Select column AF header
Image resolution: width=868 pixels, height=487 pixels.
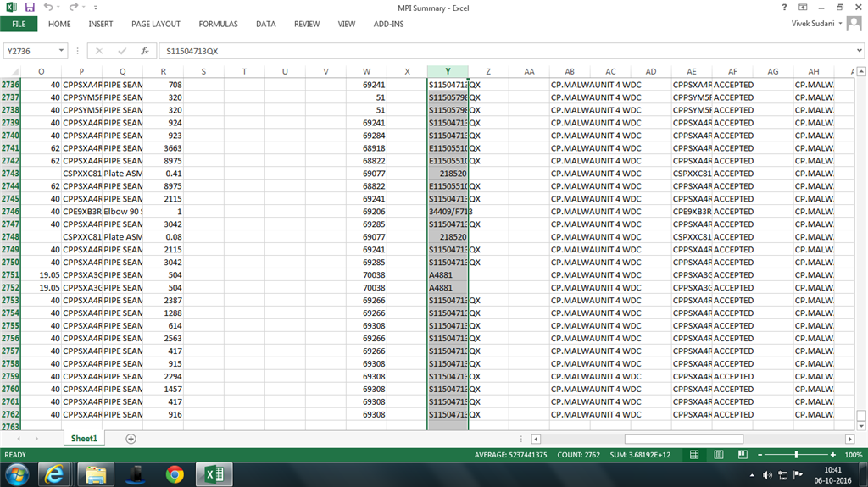[x=732, y=71]
